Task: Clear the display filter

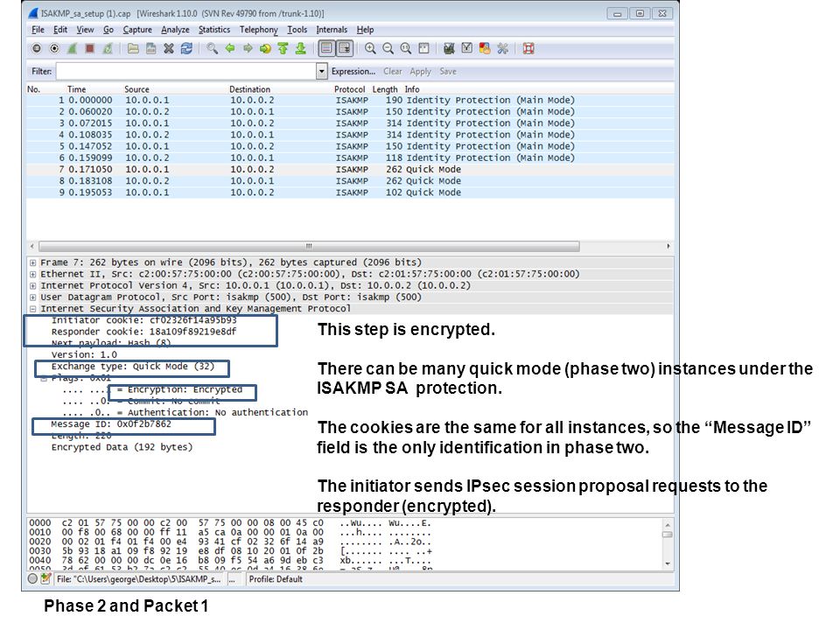Action: (393, 71)
